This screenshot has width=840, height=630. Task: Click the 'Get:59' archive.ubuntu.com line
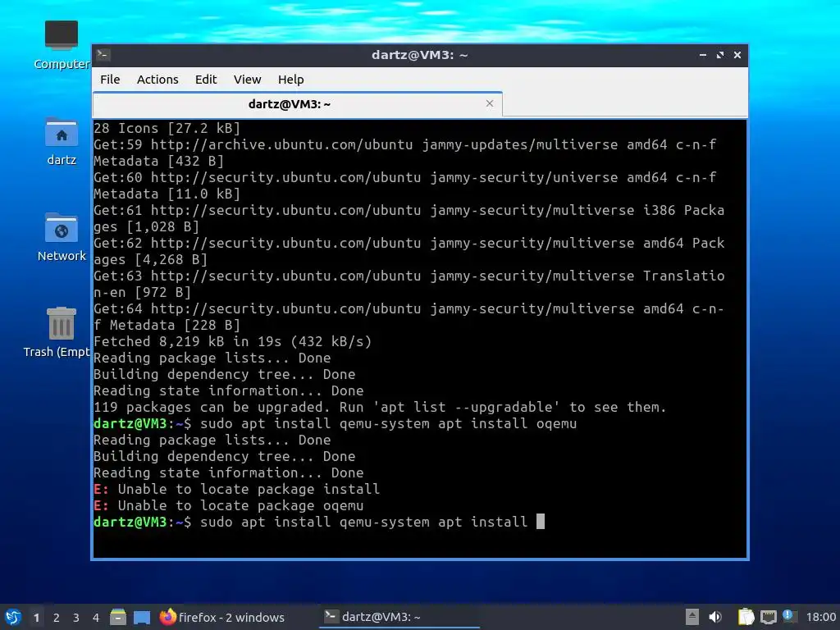pos(405,144)
